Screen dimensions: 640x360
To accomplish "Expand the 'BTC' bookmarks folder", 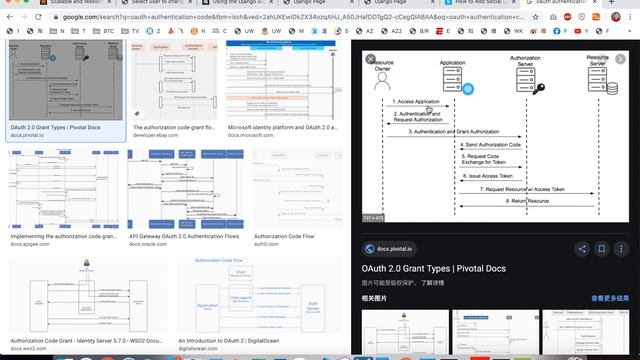I will [x=104, y=31].
